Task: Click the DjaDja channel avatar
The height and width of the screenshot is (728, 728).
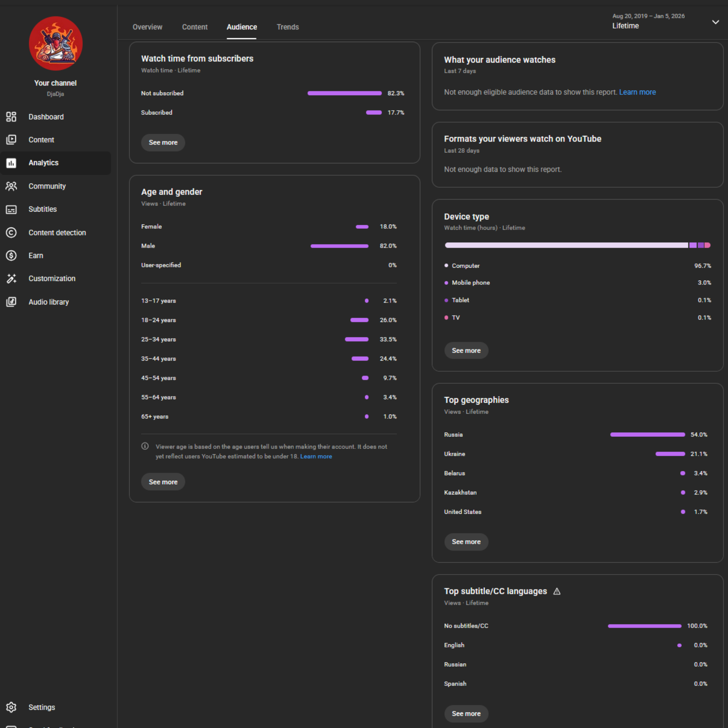Action: pyautogui.click(x=56, y=44)
